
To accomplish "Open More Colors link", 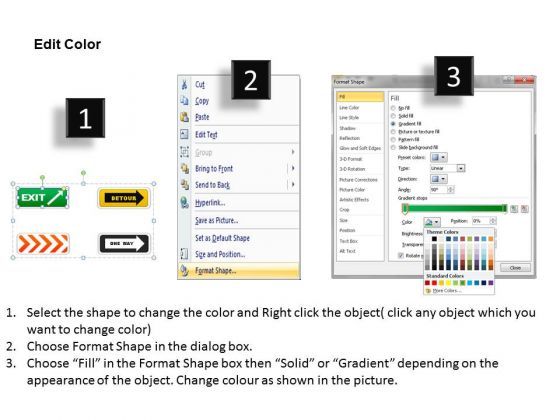I will (x=445, y=291).
